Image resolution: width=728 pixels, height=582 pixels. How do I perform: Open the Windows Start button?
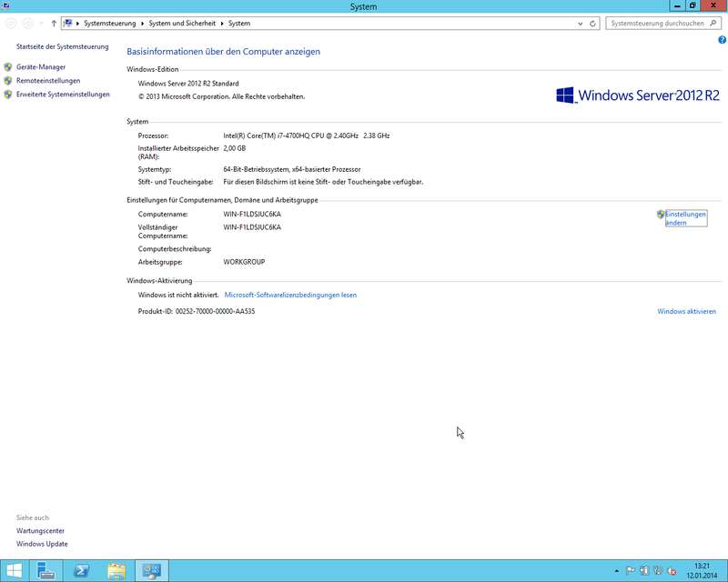[15, 571]
